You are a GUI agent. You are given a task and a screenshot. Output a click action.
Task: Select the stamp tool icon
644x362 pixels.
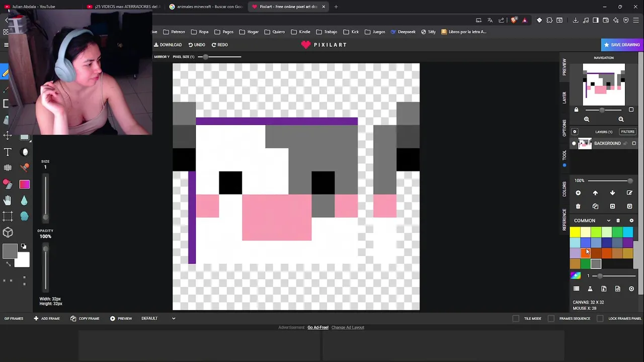25,168
